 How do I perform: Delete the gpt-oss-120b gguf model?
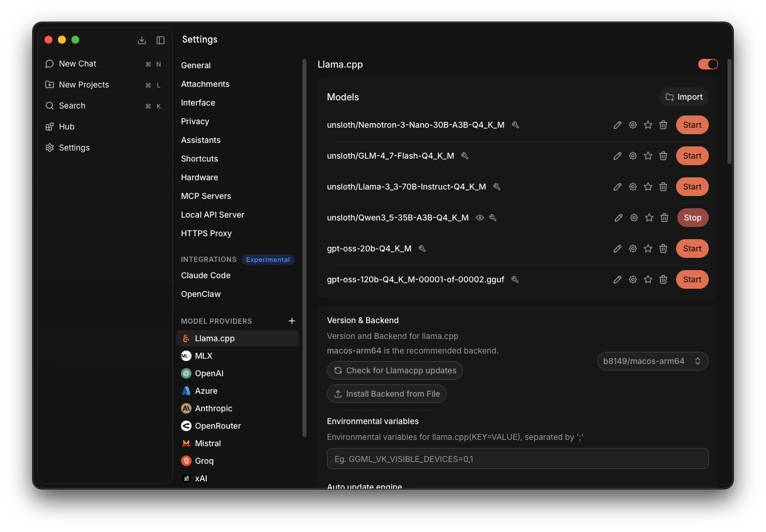pos(663,279)
